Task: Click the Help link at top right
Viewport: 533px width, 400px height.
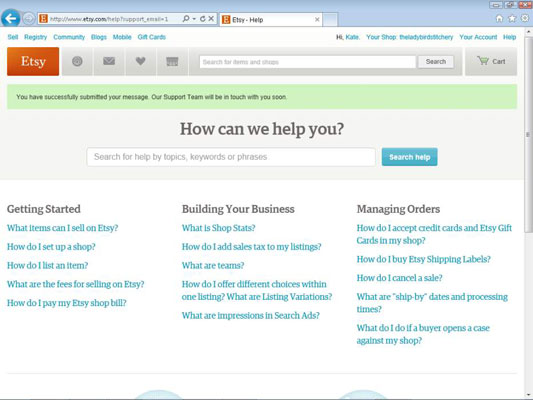Action: click(509, 37)
